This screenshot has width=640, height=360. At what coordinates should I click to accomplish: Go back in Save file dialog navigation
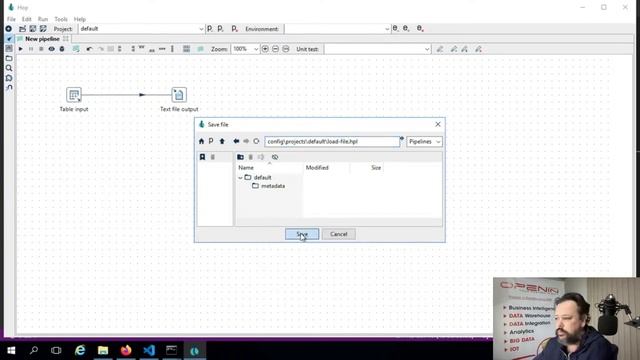(236, 141)
